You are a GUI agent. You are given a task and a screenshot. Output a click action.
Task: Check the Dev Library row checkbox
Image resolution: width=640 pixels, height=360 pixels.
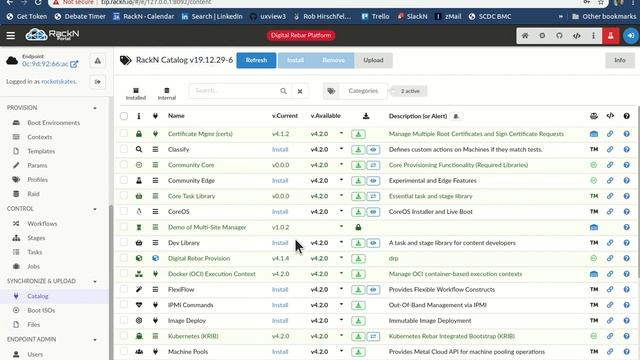point(124,242)
